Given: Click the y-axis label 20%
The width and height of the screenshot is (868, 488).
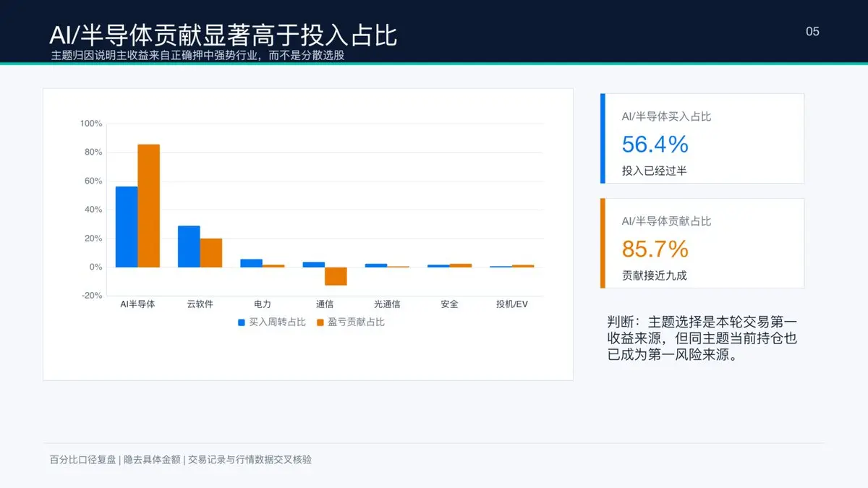Looking at the screenshot, I should coord(94,239).
